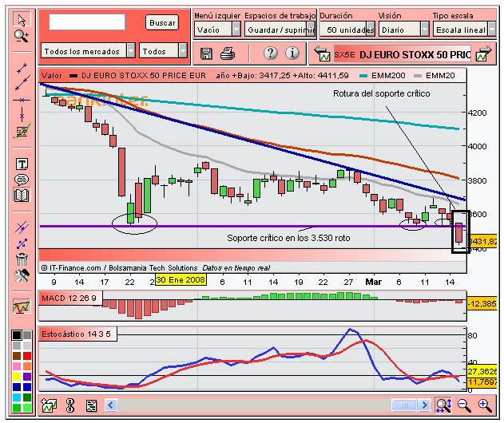Open the information i icon
This screenshot has height=423, width=504.
tap(292, 53)
